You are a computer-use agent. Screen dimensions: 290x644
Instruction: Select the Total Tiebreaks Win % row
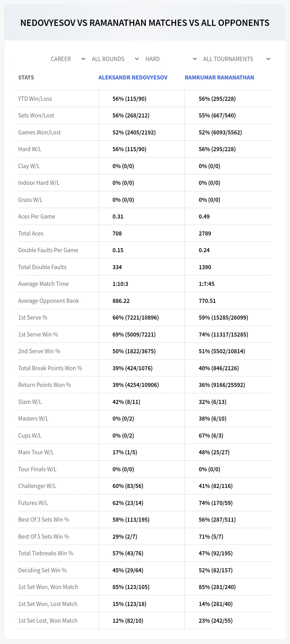coord(145,553)
